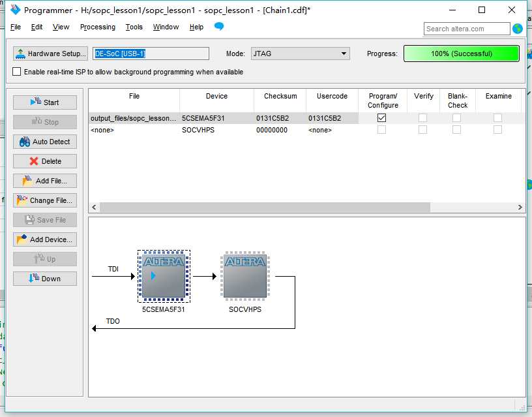Move the selected device Down

point(45,279)
